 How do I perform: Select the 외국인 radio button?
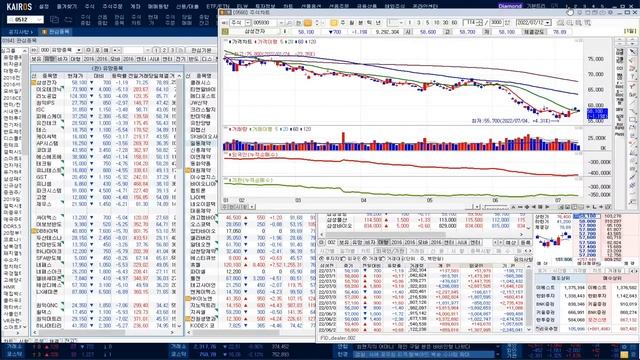[x=344, y=259]
